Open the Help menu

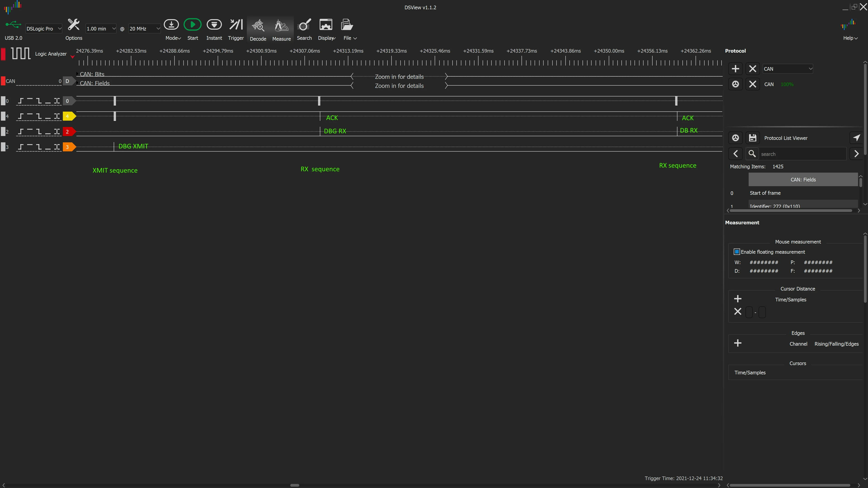[x=850, y=38]
